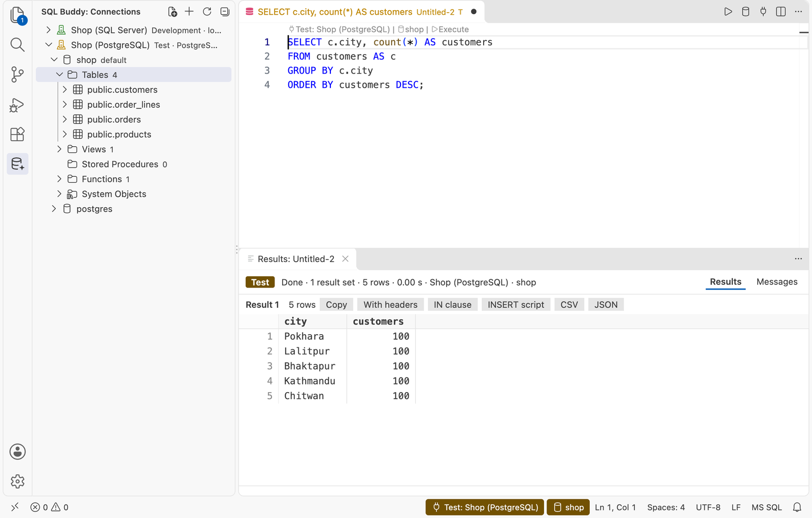Open notifications bell in status bar
The height and width of the screenshot is (518, 812).
(x=797, y=507)
